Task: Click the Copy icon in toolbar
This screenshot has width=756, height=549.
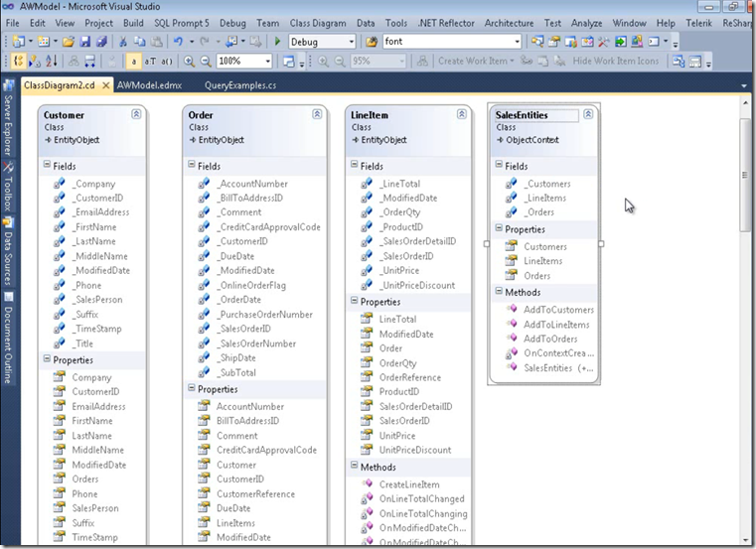Action: [139, 42]
